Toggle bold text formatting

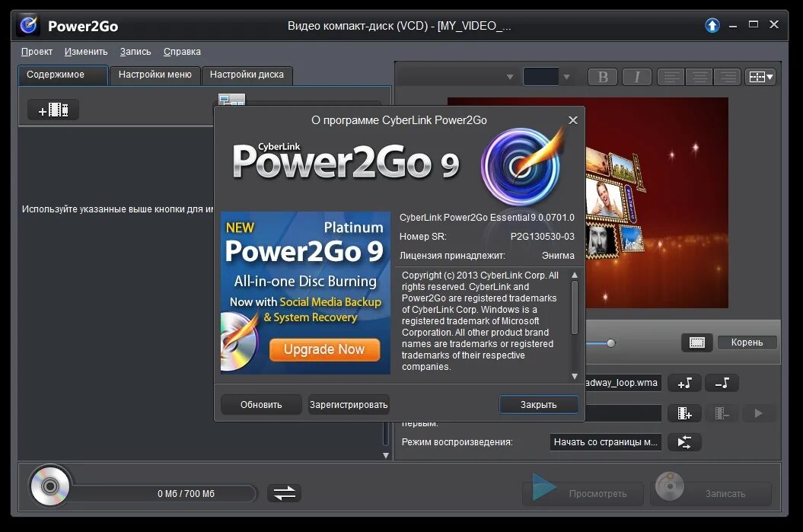click(603, 77)
